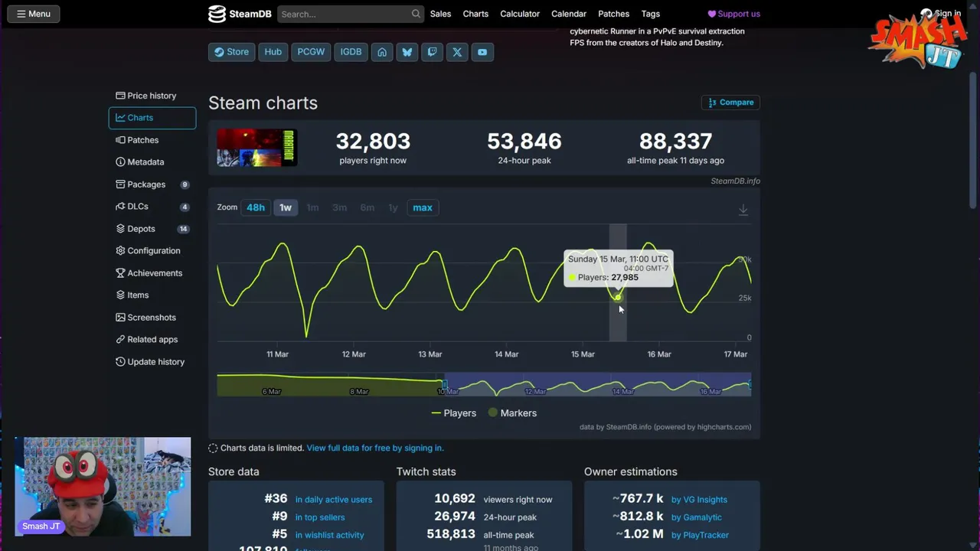Open Packages in sidebar
Image resolution: width=980 pixels, height=551 pixels.
[x=152, y=184]
